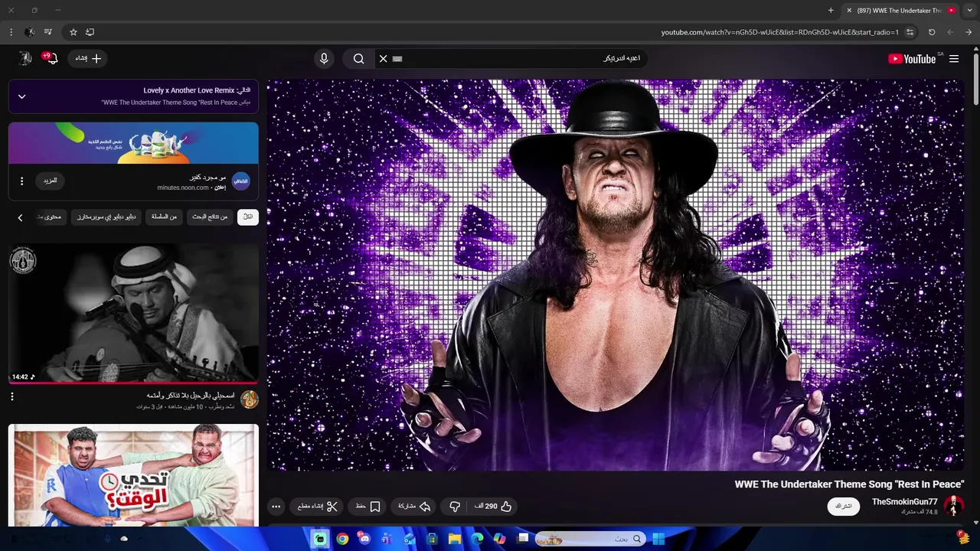The width and height of the screenshot is (980, 551).
Task: Play the 14:42 oud singer video thumbnail
Action: coord(133,313)
